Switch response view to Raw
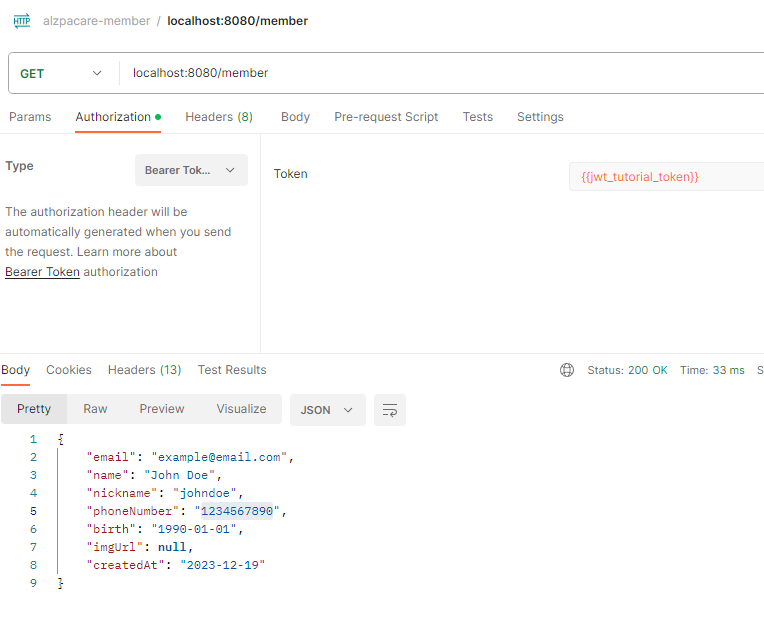This screenshot has height=637, width=764. click(x=95, y=409)
